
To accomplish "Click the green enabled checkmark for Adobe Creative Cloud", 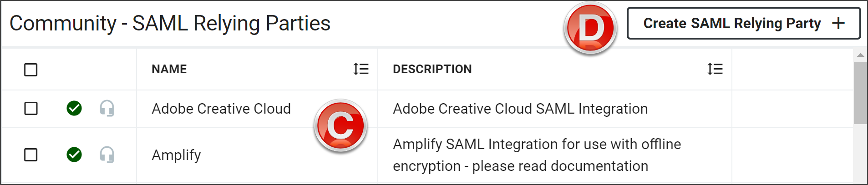I will tap(74, 108).
